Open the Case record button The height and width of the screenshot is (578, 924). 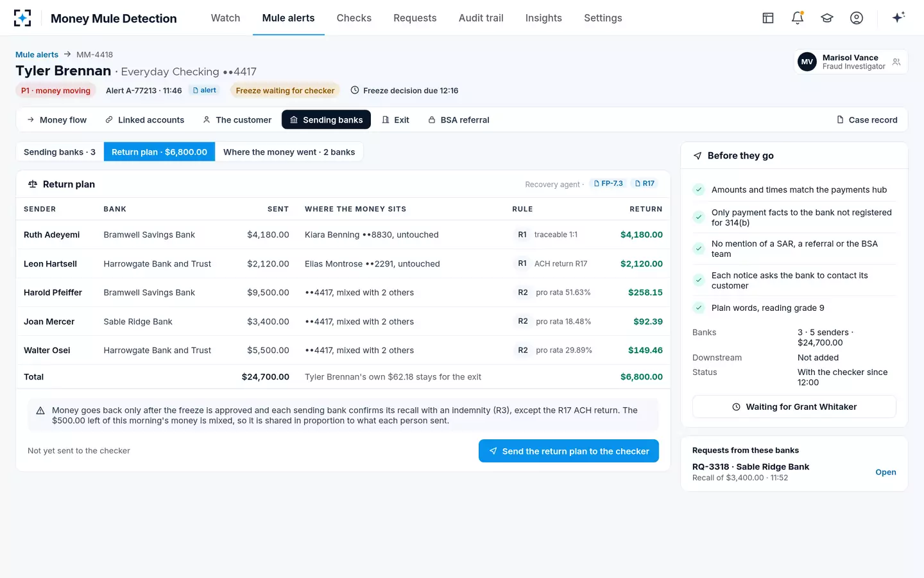click(x=867, y=120)
